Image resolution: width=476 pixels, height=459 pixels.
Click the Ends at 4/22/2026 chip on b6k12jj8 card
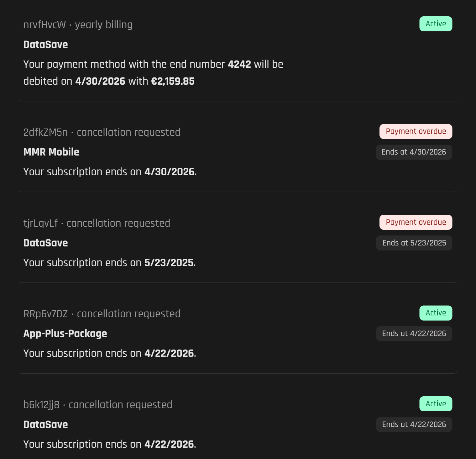(x=414, y=424)
